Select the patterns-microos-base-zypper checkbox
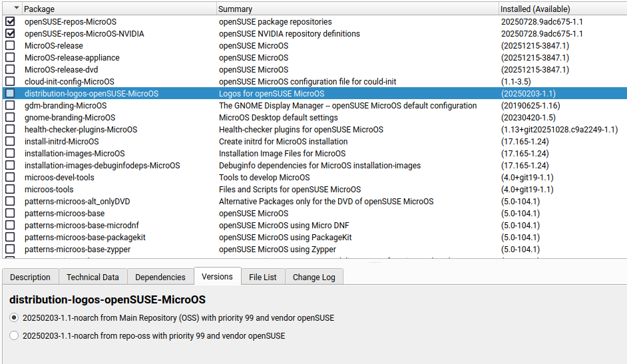The width and height of the screenshot is (627, 364). click(10, 250)
